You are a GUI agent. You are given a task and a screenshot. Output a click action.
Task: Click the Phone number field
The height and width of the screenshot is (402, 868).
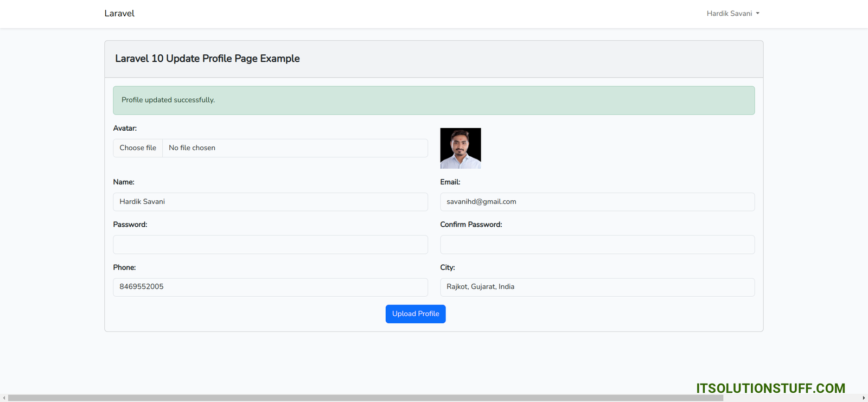click(270, 287)
